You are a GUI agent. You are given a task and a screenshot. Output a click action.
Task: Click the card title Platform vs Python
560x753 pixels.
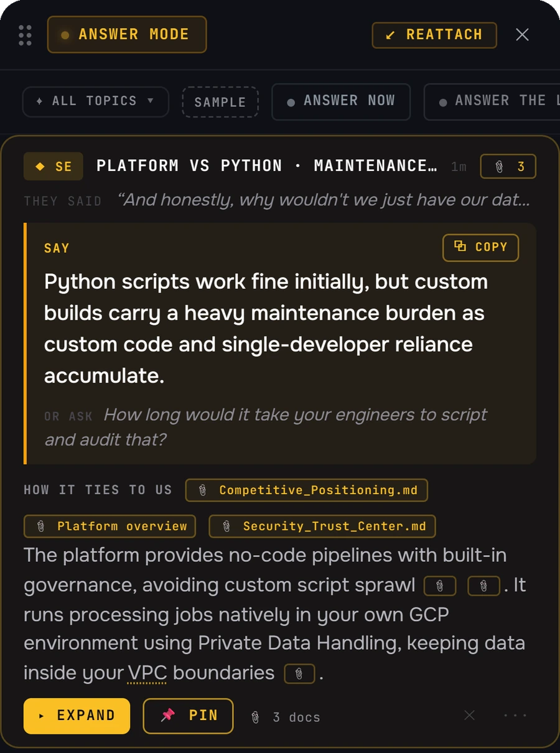[266, 166]
